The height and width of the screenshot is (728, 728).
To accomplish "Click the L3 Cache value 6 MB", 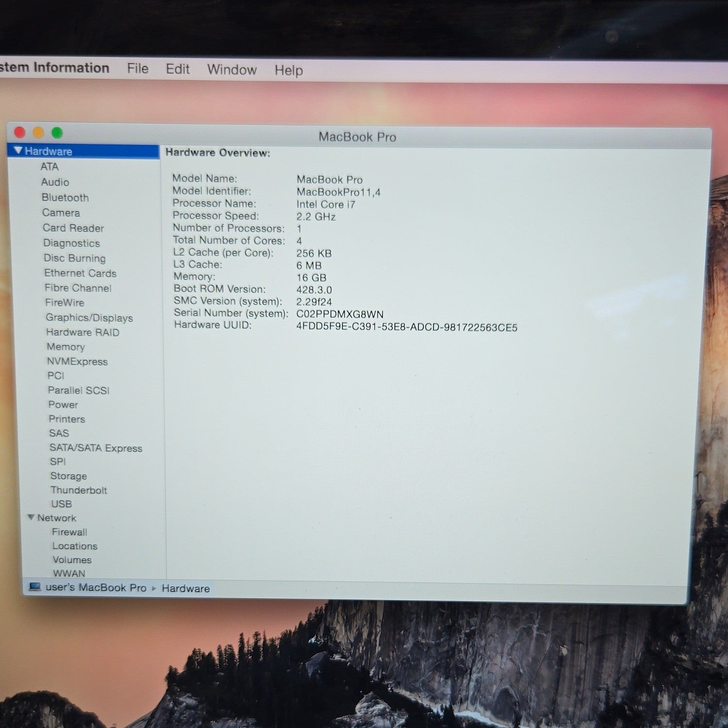I will [309, 265].
